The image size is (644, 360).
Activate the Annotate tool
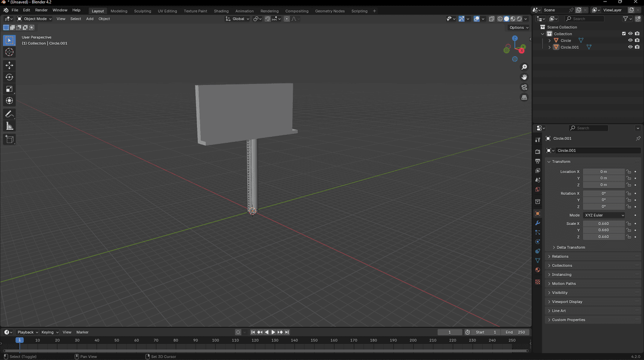pos(9,114)
